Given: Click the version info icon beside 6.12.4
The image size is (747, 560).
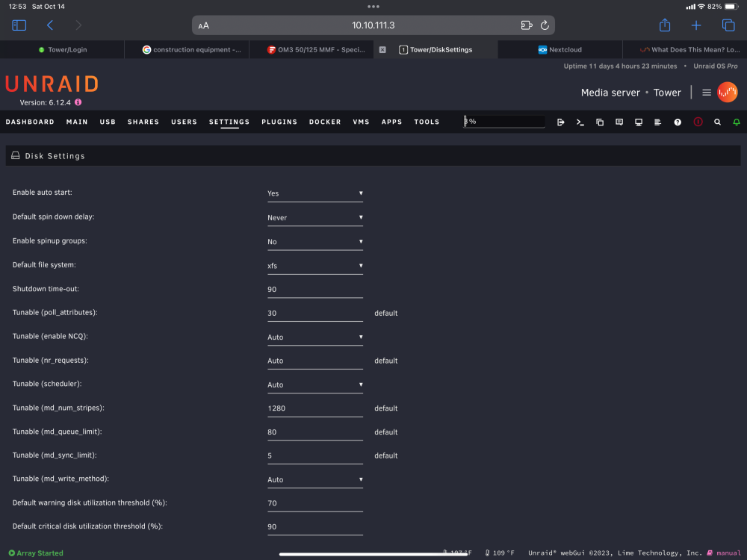Looking at the screenshot, I should (x=78, y=102).
